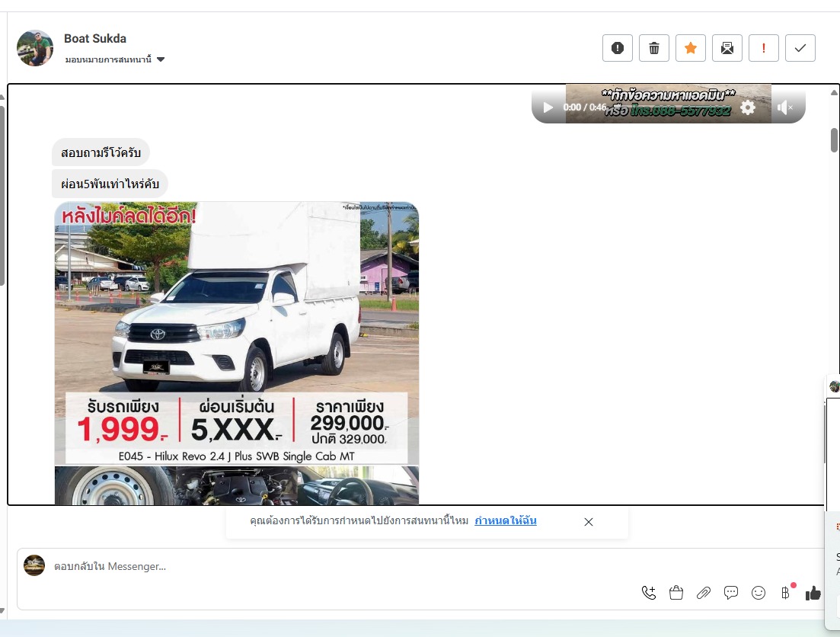Open saved replies speech bubble icon
The height and width of the screenshot is (637, 840).
point(730,593)
